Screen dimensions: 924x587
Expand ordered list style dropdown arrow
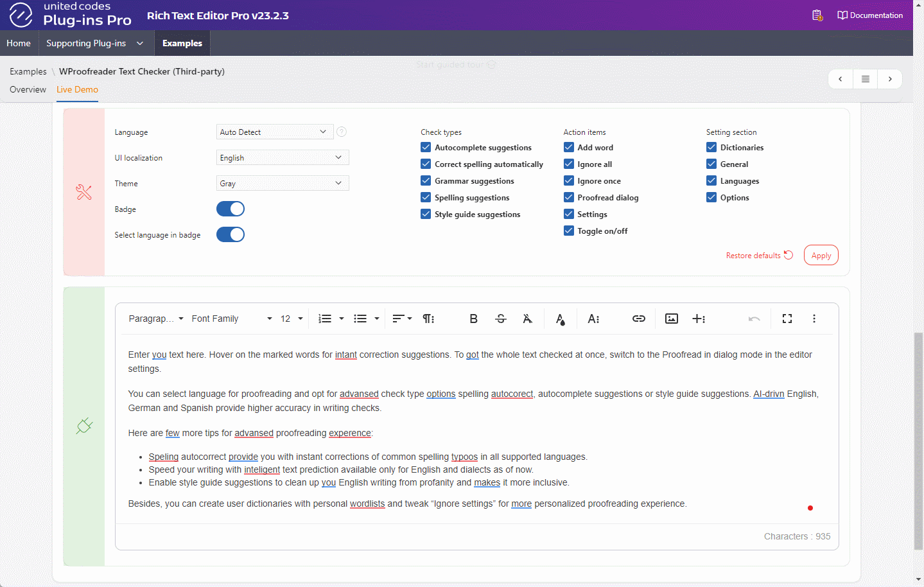(342, 319)
